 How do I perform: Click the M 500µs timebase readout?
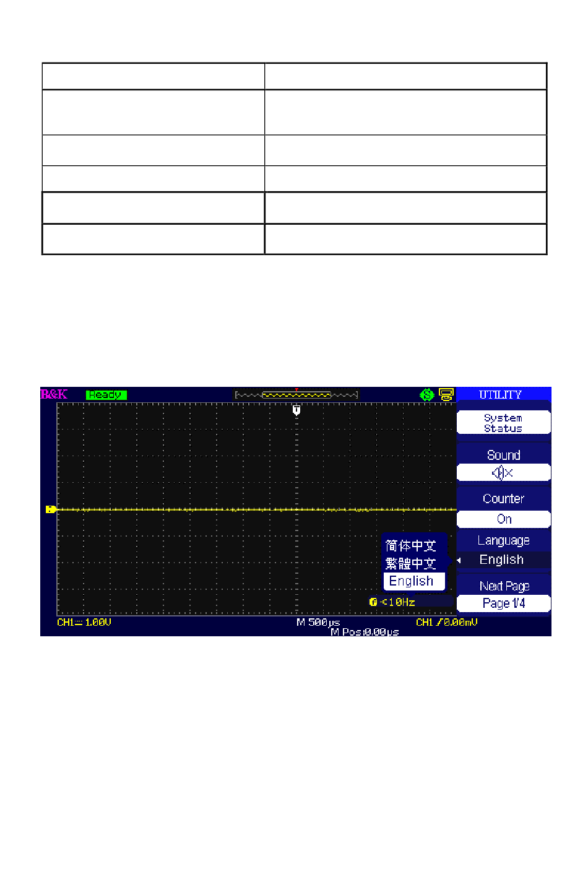pyautogui.click(x=318, y=622)
